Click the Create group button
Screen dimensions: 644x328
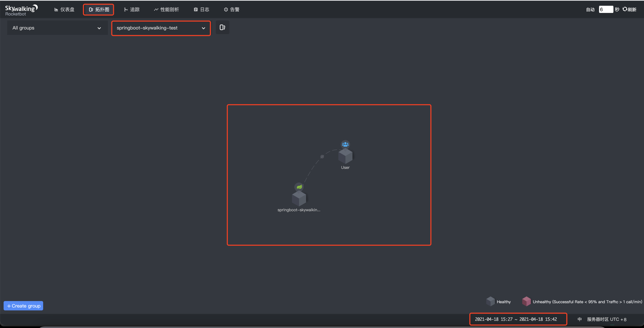[x=24, y=306]
